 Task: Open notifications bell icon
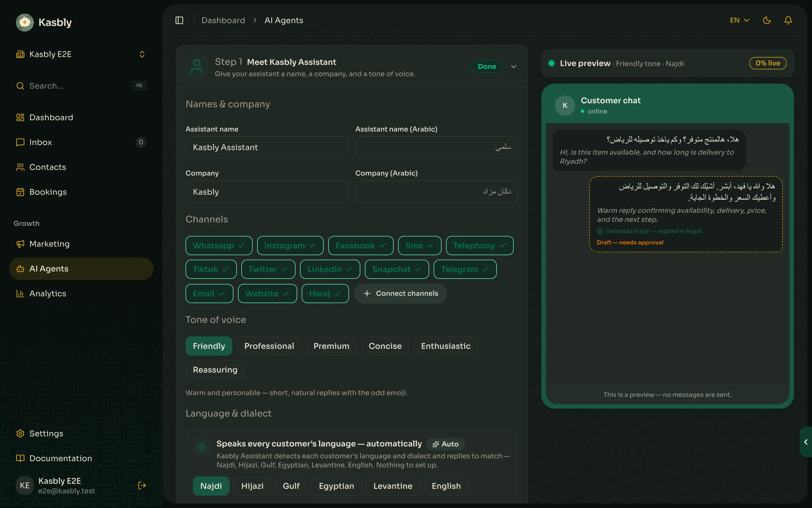(788, 21)
